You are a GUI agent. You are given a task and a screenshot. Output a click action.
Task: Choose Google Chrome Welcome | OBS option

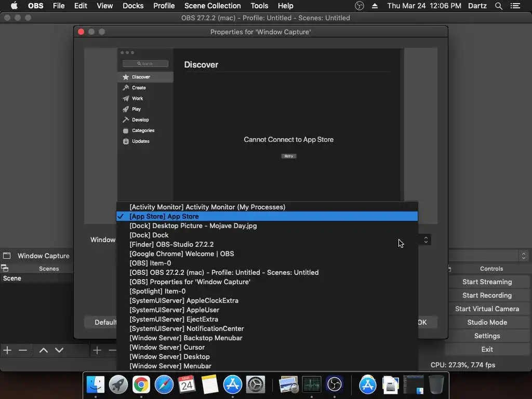[x=267, y=254]
